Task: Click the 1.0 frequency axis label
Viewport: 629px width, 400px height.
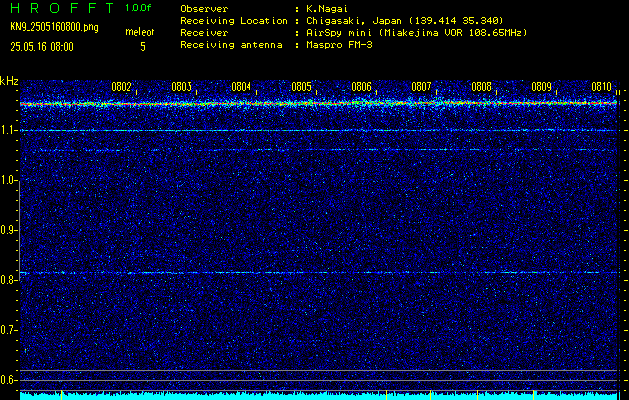Action: pyautogui.click(x=7, y=181)
